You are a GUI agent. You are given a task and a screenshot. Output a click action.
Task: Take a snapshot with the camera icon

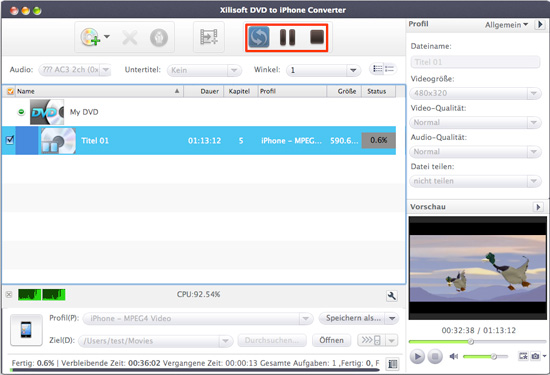(535, 356)
